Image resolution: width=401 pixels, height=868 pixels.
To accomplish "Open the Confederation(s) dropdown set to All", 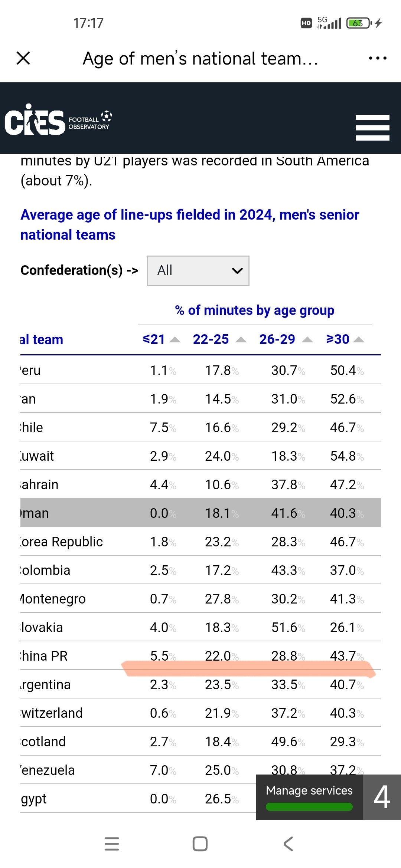I will 198,271.
